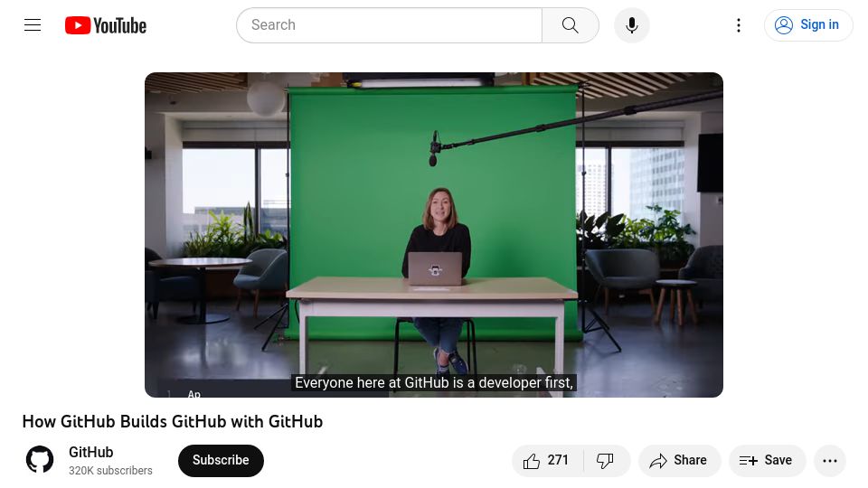Click the Sign in button
Screen dimensions: 868x488
[x=807, y=25]
